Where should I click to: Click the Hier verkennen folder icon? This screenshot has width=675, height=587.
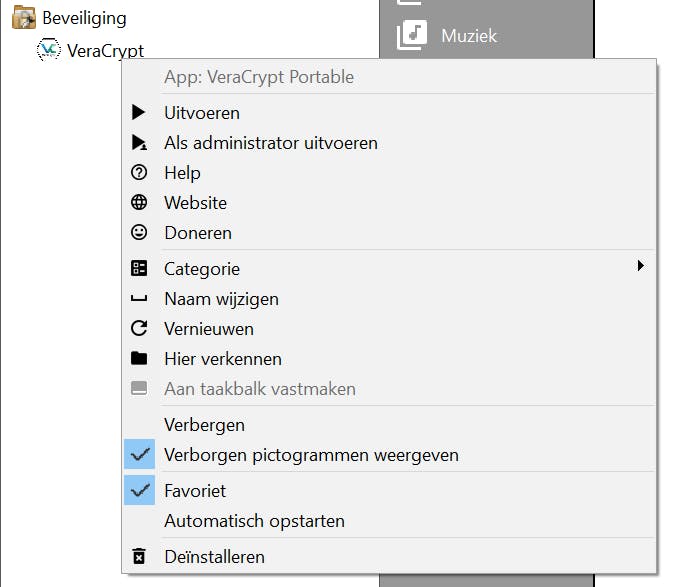point(140,359)
